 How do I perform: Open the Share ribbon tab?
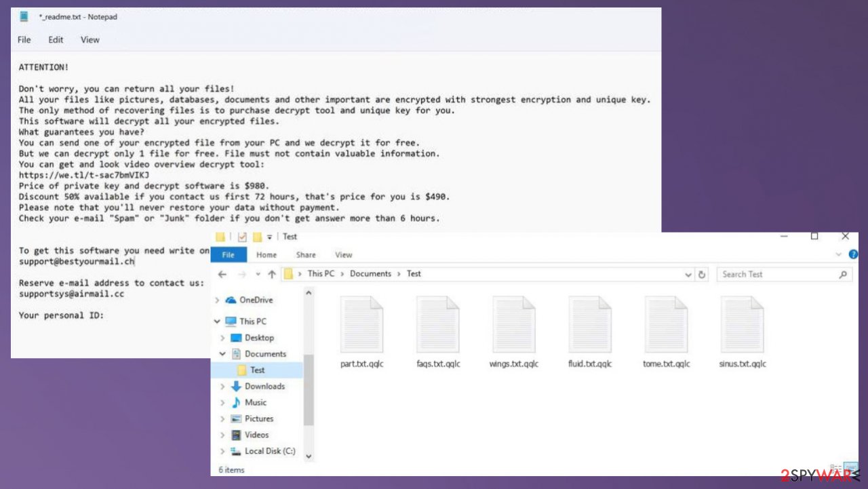tap(306, 255)
